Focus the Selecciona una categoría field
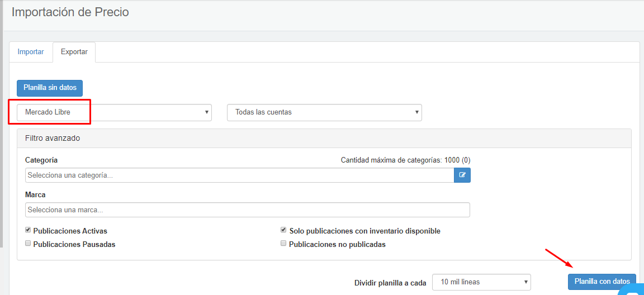644x295 pixels. pos(239,175)
